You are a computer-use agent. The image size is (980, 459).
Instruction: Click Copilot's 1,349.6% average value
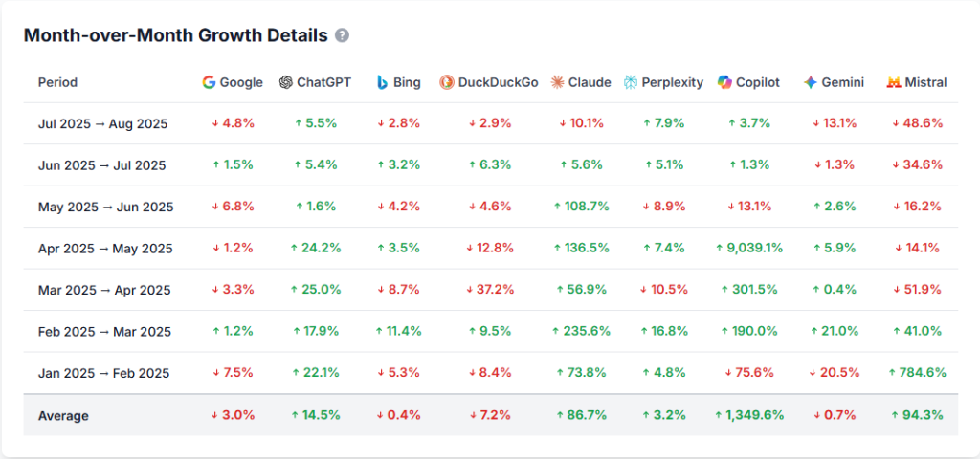coord(748,415)
